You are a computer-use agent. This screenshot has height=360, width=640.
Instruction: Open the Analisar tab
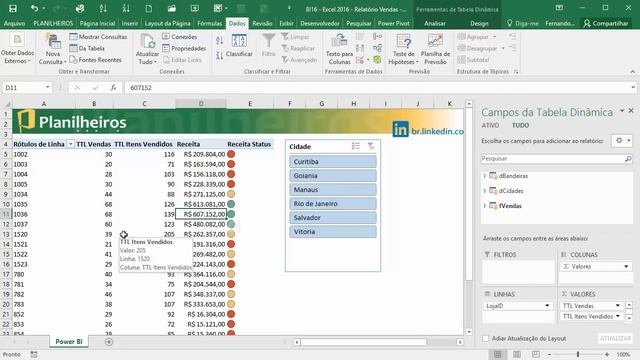tap(435, 23)
